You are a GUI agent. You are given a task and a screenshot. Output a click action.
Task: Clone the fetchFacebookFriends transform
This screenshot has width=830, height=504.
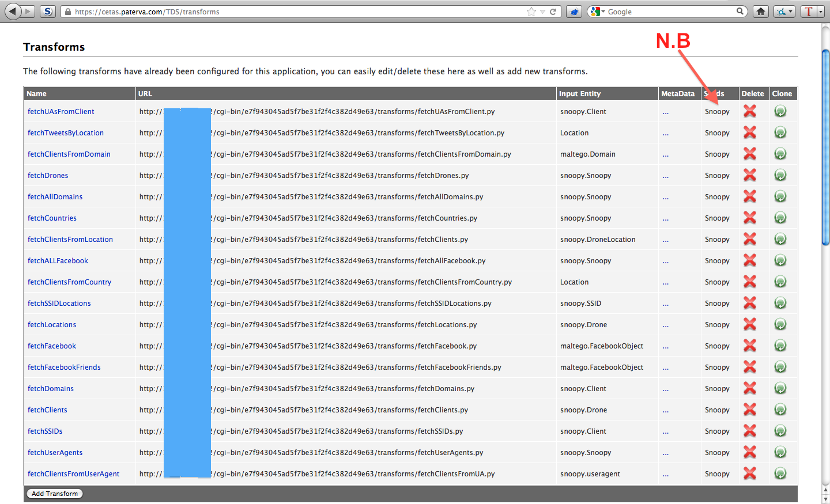point(780,367)
